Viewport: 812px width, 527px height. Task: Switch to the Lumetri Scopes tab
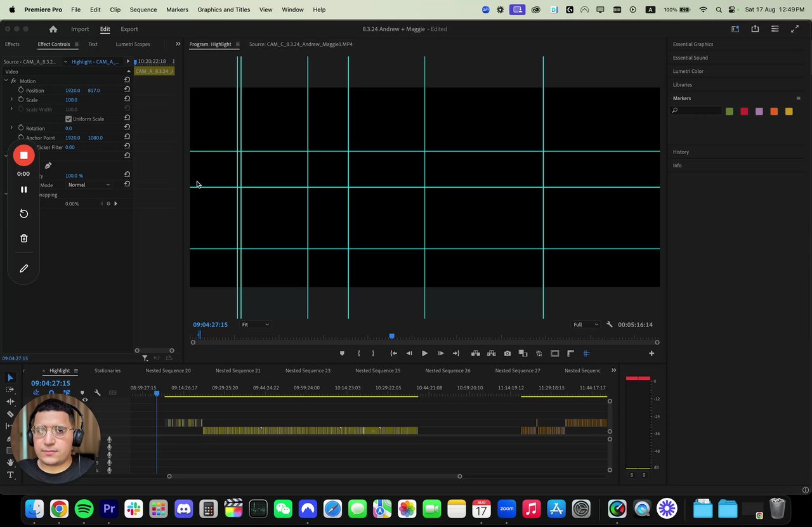[133, 44]
